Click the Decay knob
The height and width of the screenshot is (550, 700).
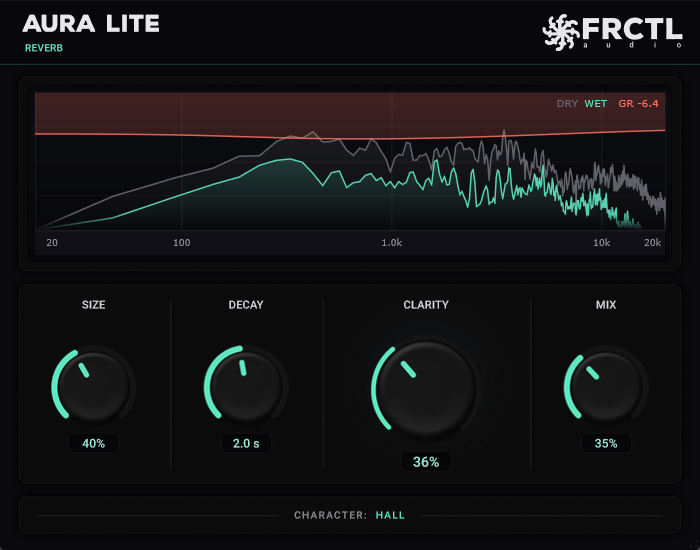tap(246, 387)
